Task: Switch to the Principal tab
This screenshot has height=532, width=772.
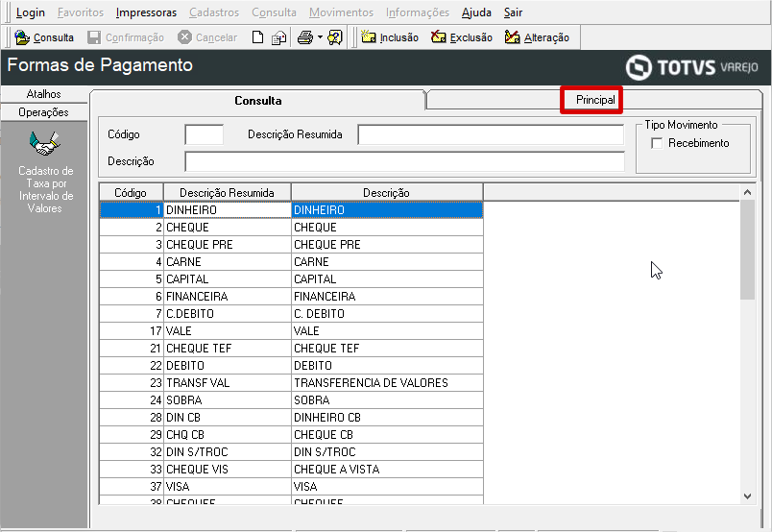Action: coord(595,100)
